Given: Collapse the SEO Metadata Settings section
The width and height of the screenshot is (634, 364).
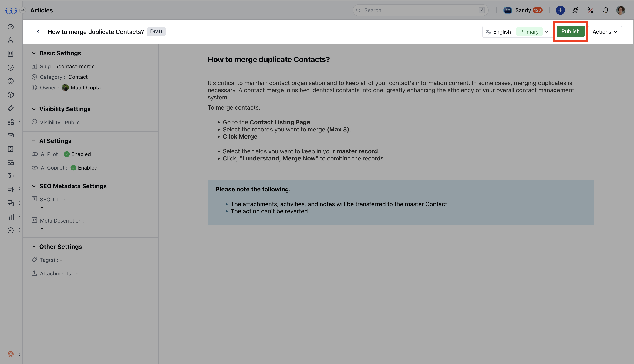Looking at the screenshot, I should coord(34,186).
